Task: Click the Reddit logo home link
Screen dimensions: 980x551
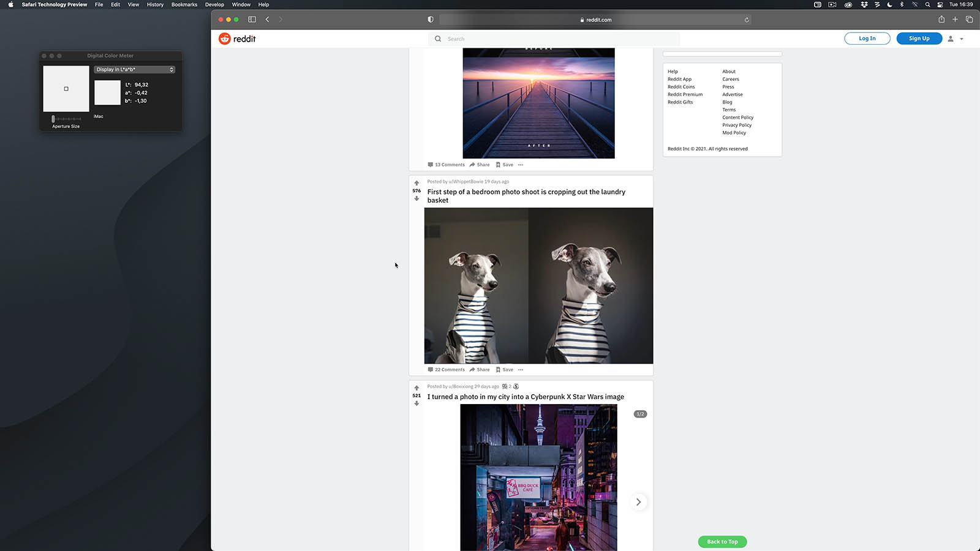Action: [237, 39]
